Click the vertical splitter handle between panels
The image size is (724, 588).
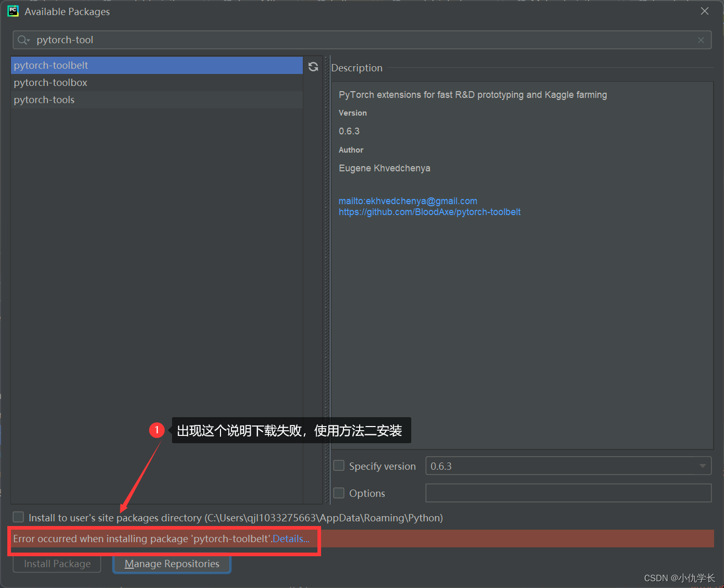(327, 280)
